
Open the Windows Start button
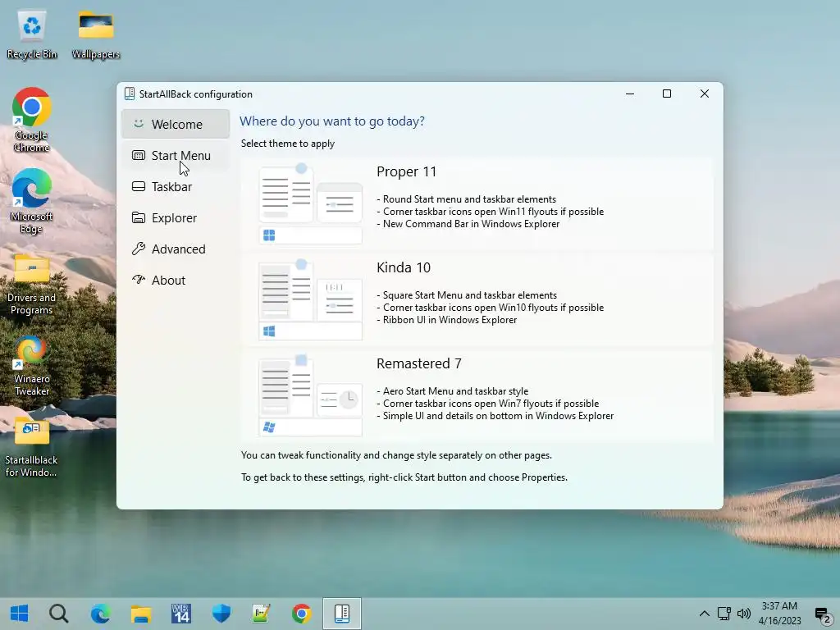(20, 614)
